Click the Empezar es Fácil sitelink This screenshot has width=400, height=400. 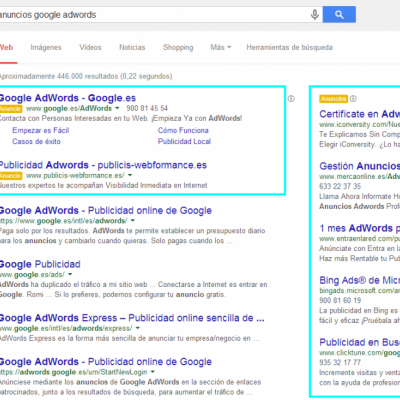tap(41, 130)
